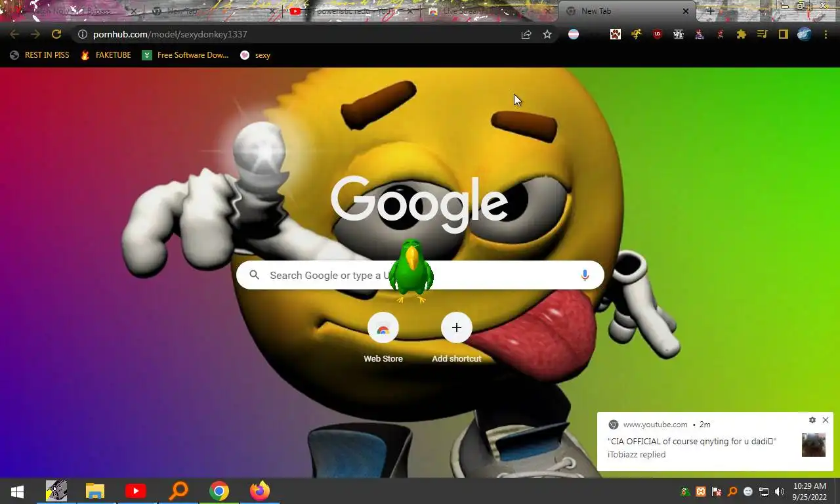
Task: Reload the page
Action: pyautogui.click(x=56, y=34)
